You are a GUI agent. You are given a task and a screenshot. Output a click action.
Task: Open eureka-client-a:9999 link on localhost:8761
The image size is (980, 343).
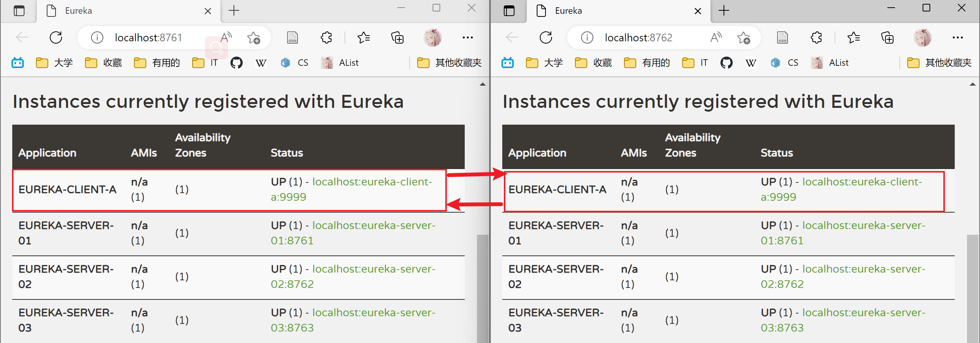pos(351,189)
